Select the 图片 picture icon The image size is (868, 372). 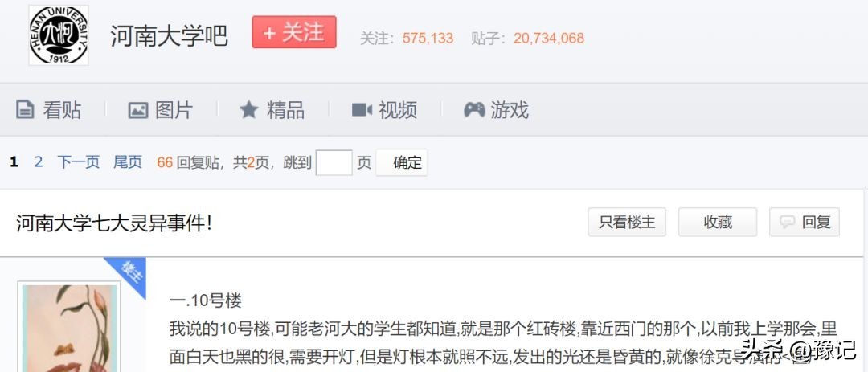[138, 110]
